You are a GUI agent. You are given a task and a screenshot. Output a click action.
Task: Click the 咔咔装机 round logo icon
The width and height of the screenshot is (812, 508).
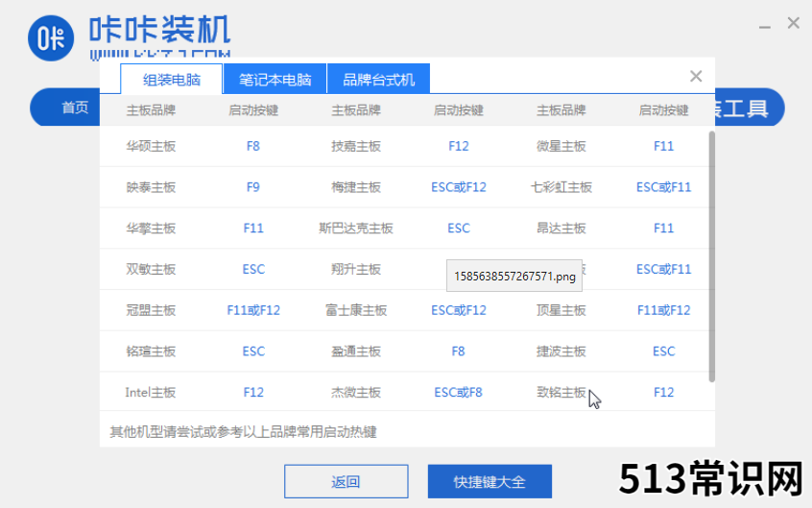click(x=51, y=38)
